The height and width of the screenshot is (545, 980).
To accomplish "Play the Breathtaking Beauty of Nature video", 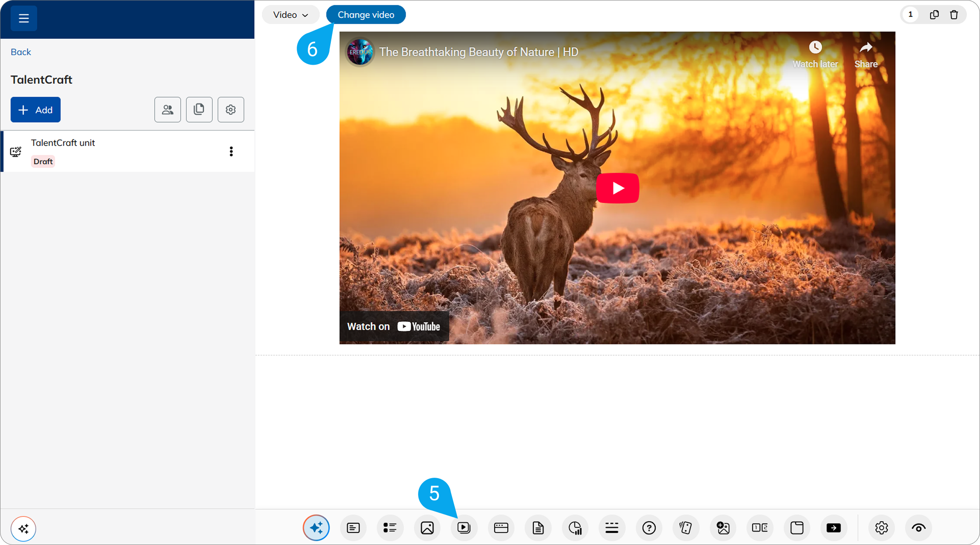I will pos(617,188).
